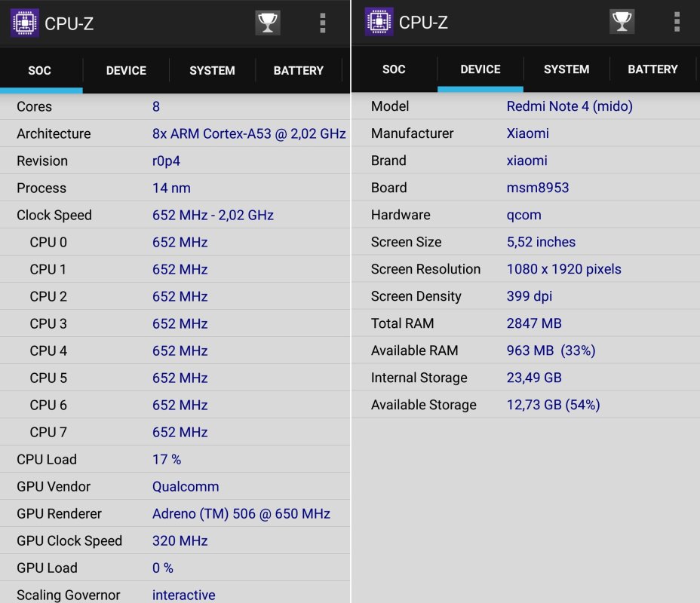Select the CPU Load row

pos(175,459)
